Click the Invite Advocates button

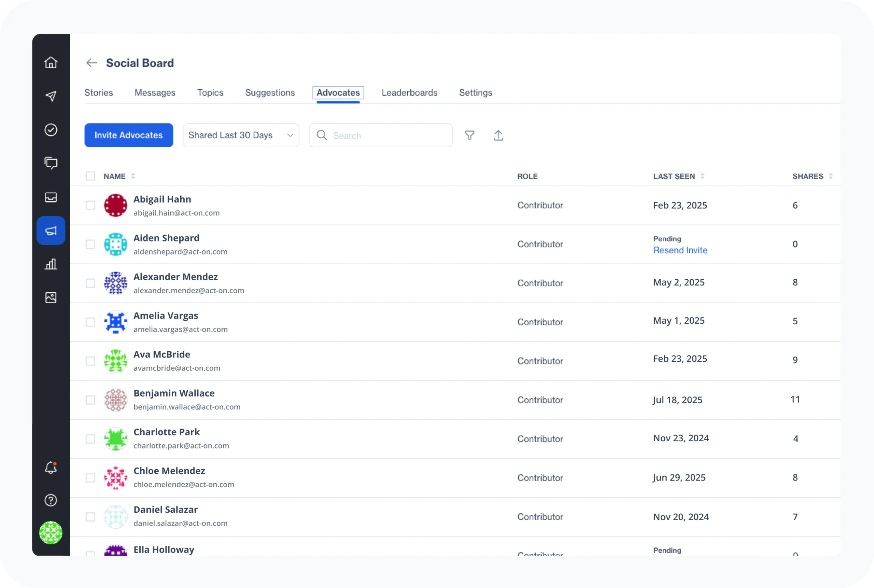[x=129, y=135]
